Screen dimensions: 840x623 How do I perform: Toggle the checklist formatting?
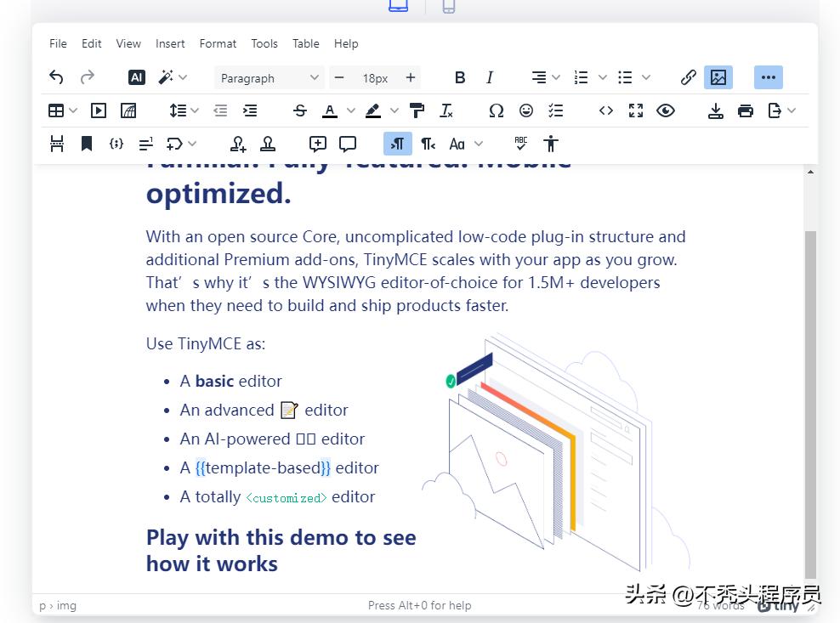coord(556,110)
